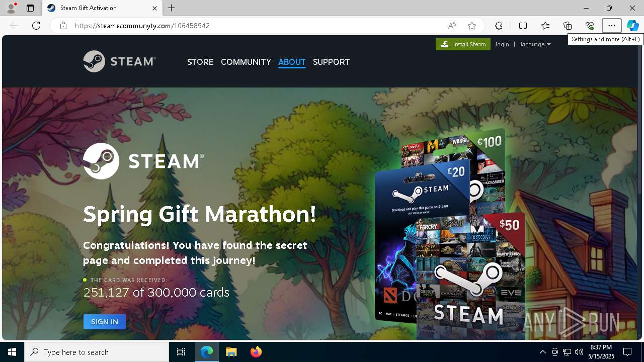The image size is (644, 362).
Task: Click the 251,127 of 300,000 cards text
Action: point(156,292)
